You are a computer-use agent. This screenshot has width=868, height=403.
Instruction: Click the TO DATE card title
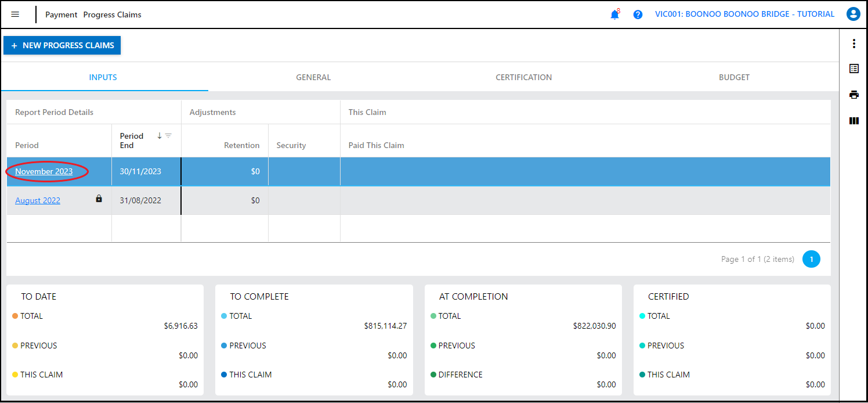[x=39, y=296]
